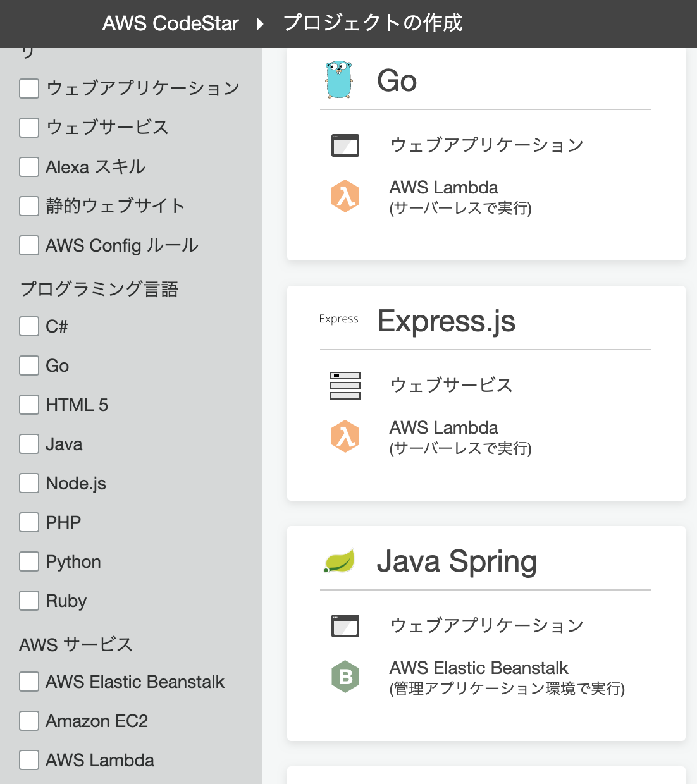Toggle the 静的ウェブサイト checkbox
697x784 pixels.
pos(29,206)
